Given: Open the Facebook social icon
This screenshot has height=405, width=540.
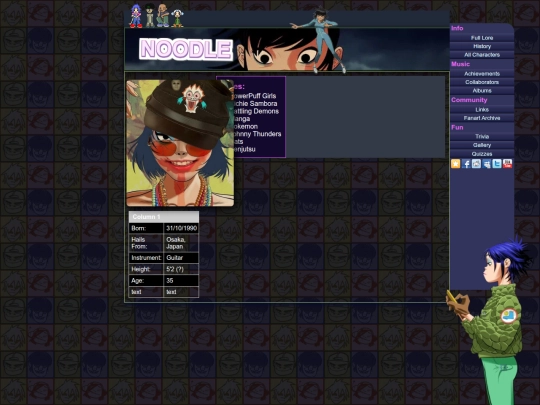Looking at the screenshot, I should coord(466,164).
